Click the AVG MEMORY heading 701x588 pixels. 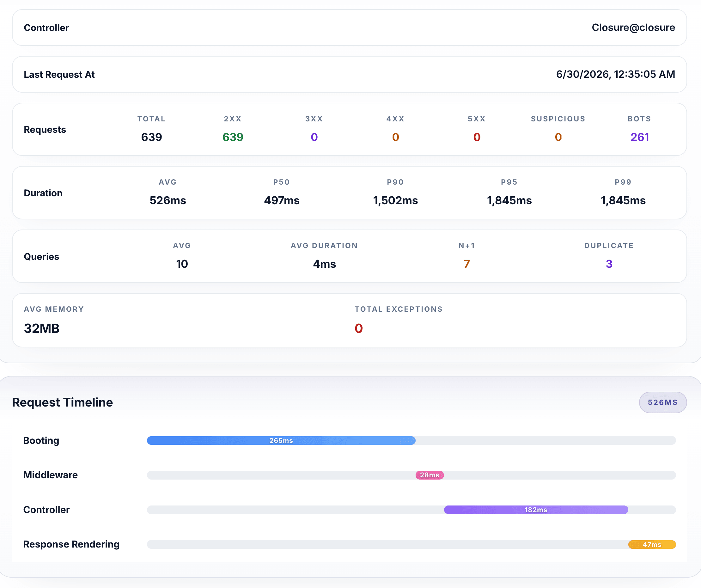click(x=54, y=309)
